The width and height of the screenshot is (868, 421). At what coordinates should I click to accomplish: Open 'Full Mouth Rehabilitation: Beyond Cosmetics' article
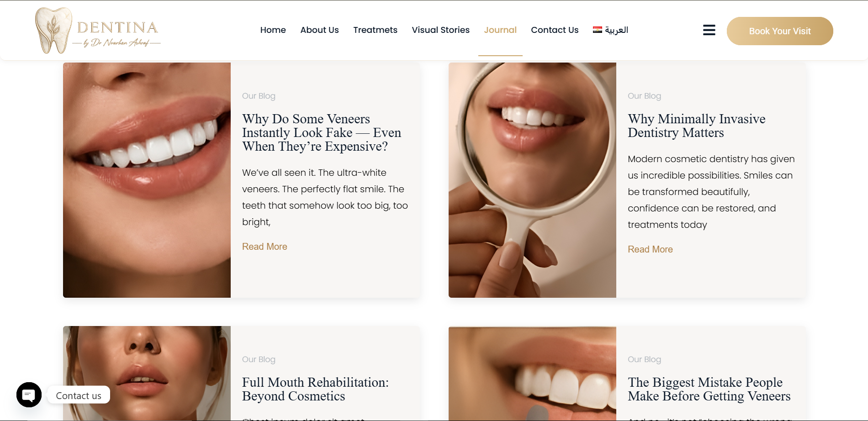[x=315, y=389]
